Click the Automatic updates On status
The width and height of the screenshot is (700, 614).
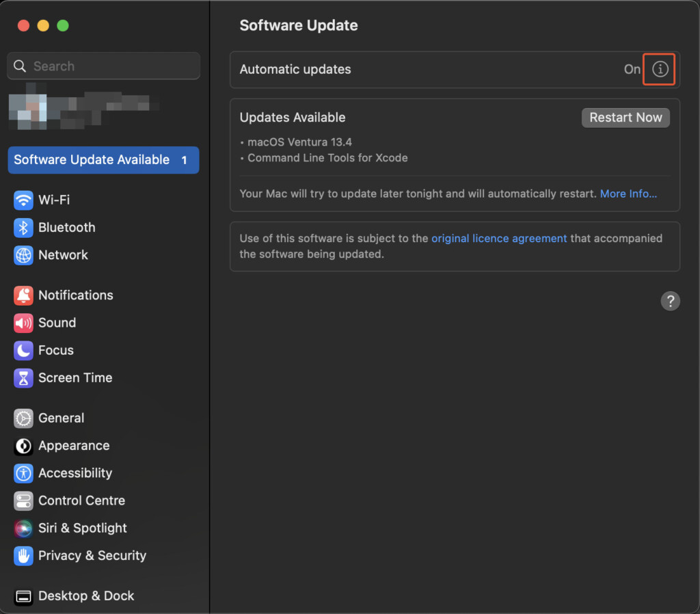point(632,69)
